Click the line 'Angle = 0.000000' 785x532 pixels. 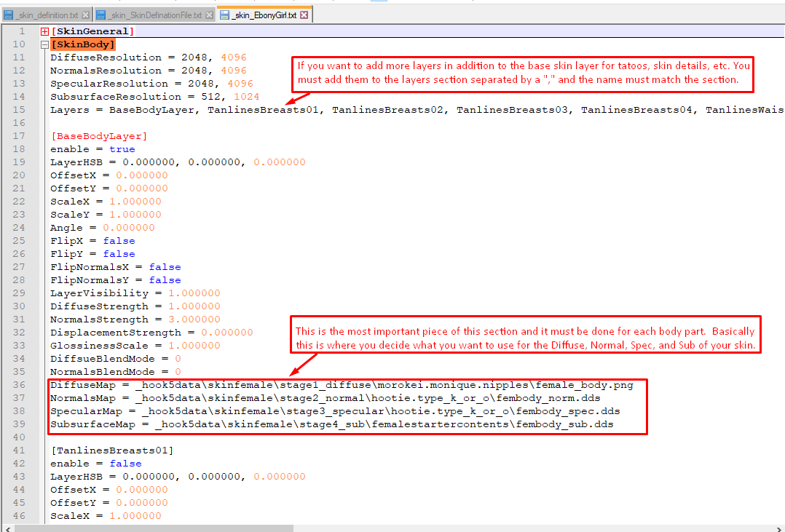click(103, 228)
